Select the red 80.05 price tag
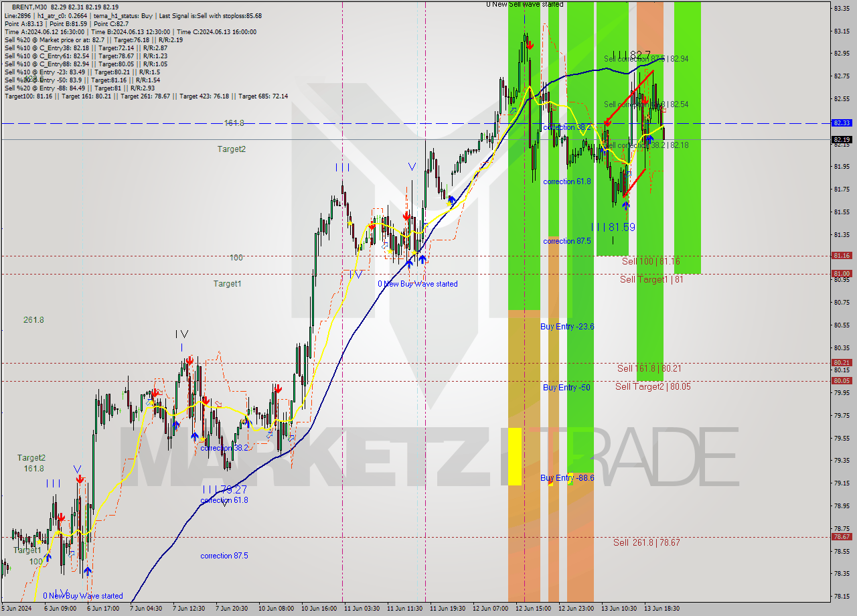The image size is (857, 616). (x=841, y=381)
